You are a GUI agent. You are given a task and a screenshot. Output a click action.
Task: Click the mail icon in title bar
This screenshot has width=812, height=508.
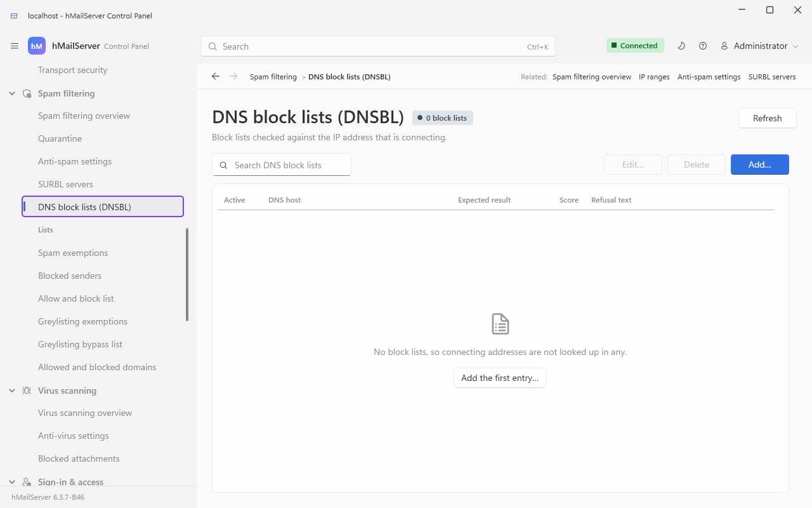point(14,16)
